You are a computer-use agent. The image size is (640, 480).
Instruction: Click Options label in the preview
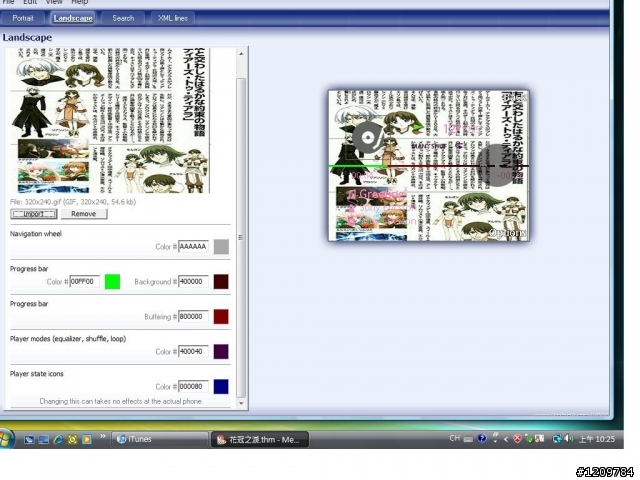click(507, 233)
